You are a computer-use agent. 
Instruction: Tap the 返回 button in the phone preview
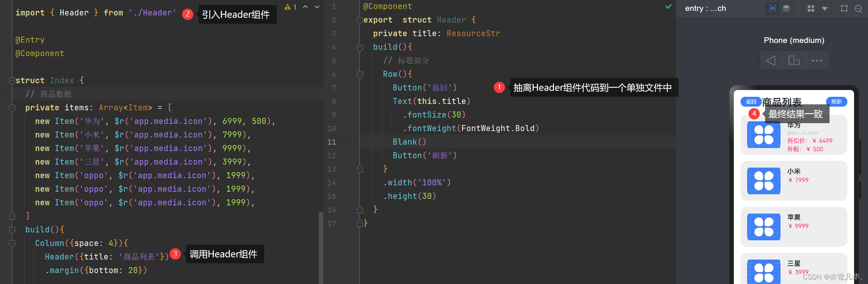tap(751, 102)
